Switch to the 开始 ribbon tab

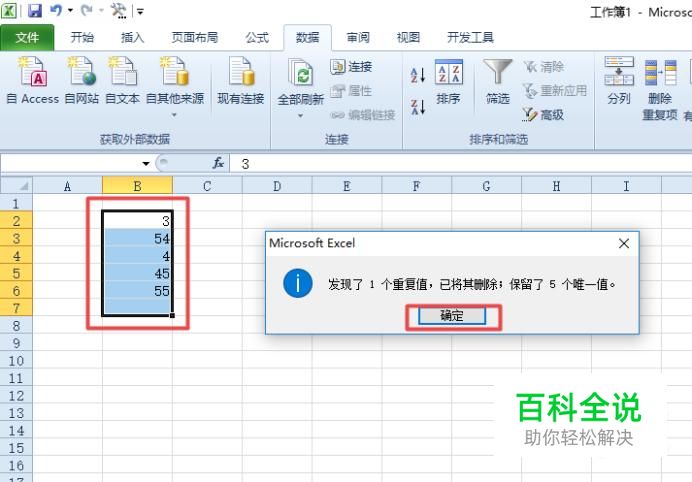(x=82, y=38)
